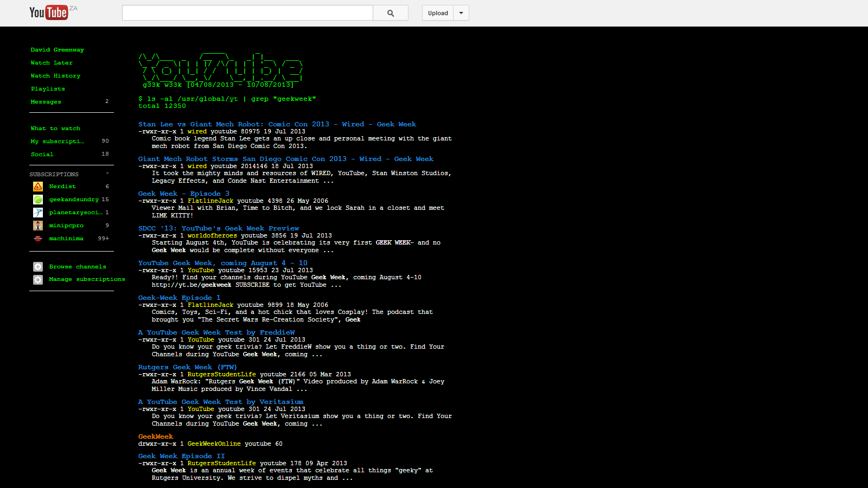Open the planetarysociety subscription
The width and height of the screenshot is (868, 488).
pos(75,213)
